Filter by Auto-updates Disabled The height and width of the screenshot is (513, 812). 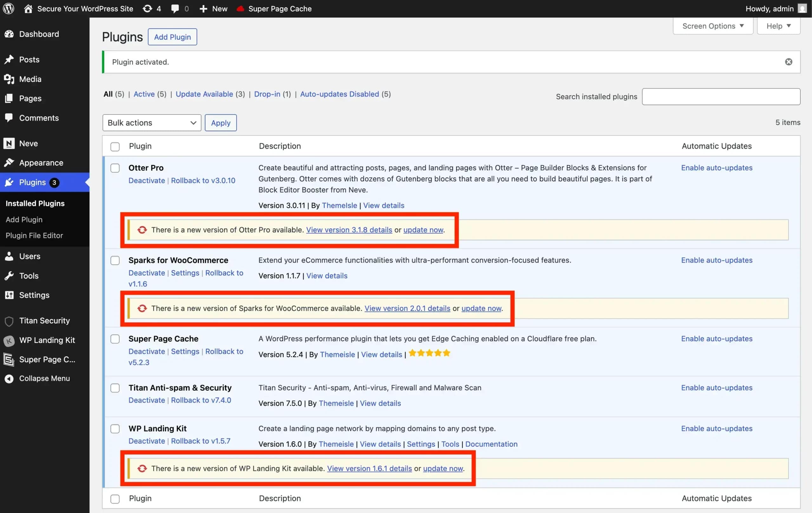(340, 94)
